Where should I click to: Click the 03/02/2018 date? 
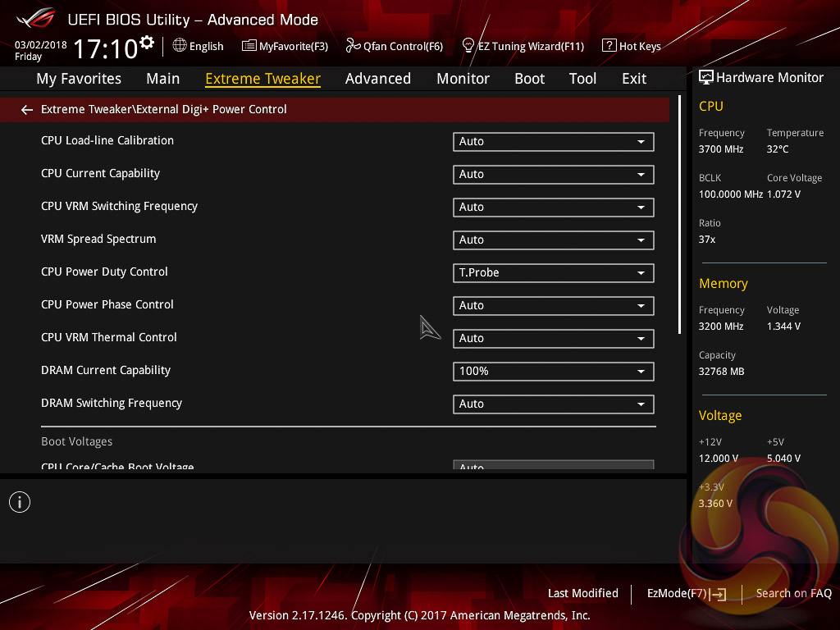point(41,45)
